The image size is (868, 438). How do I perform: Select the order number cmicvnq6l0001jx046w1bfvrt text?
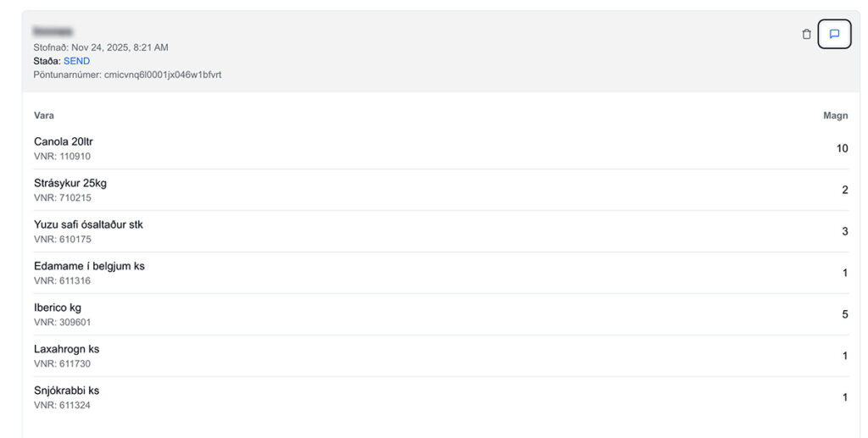pyautogui.click(x=163, y=75)
